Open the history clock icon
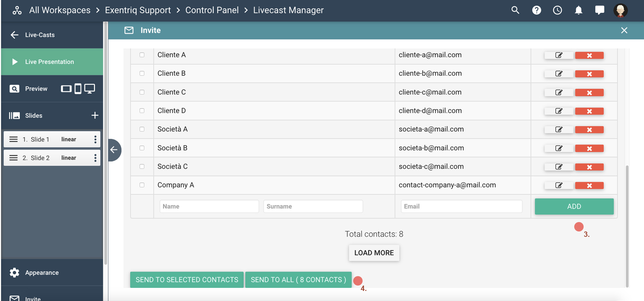Viewport: 644px width, 301px height. point(557,10)
